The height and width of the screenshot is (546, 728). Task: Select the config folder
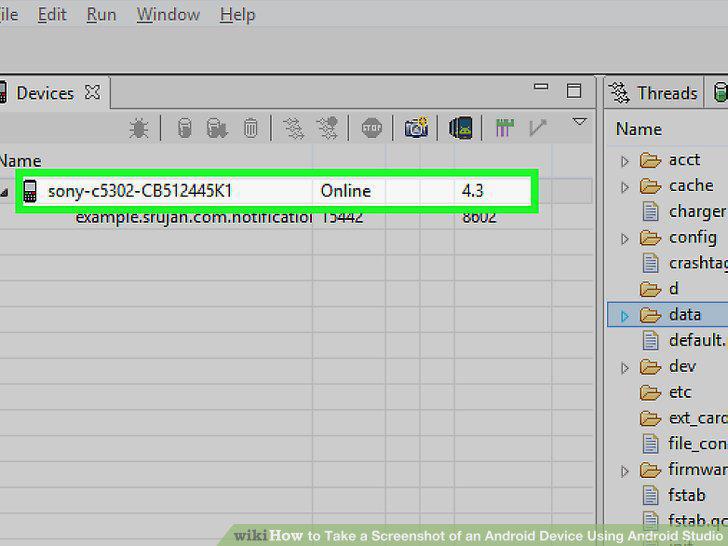coord(693,238)
